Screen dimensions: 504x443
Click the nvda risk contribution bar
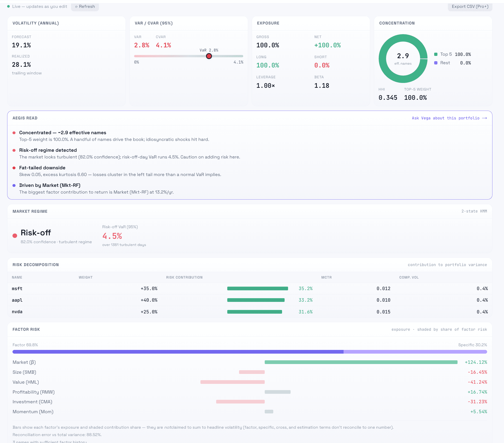point(255,312)
